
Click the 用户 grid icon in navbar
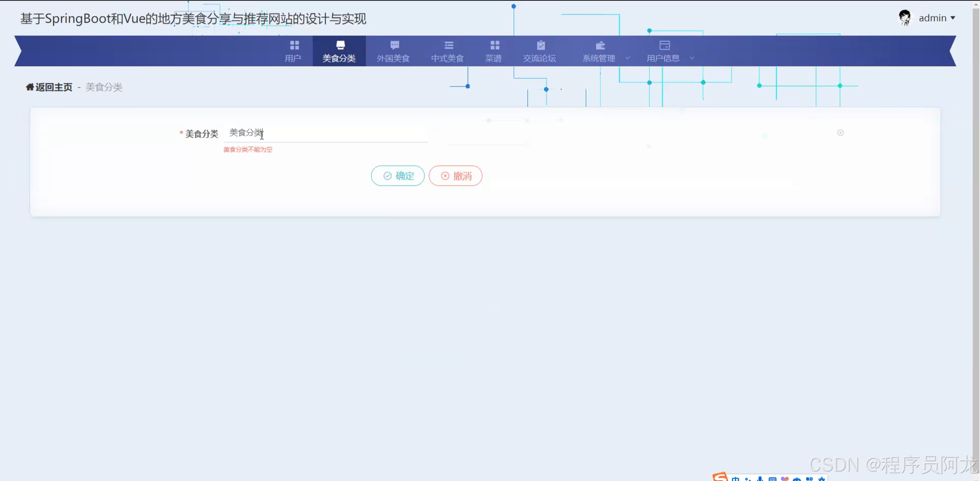294,45
